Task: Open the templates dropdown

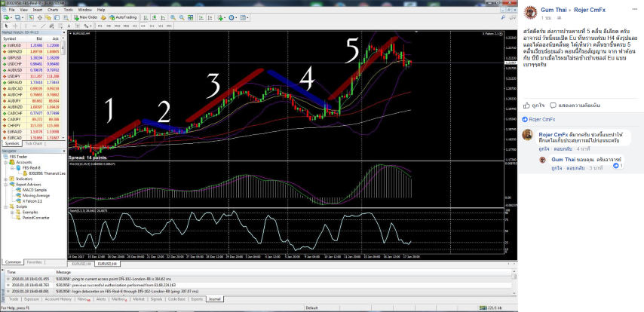Action: click(x=244, y=17)
